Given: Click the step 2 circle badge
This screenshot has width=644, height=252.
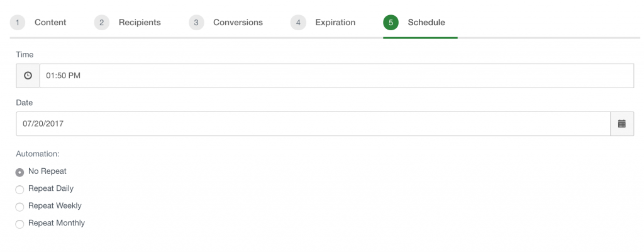Looking at the screenshot, I should (102, 23).
